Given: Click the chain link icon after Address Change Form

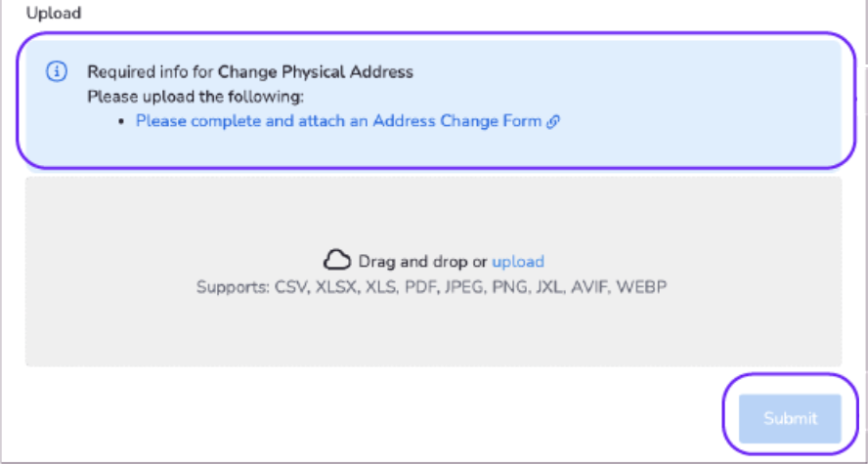Looking at the screenshot, I should point(553,122).
